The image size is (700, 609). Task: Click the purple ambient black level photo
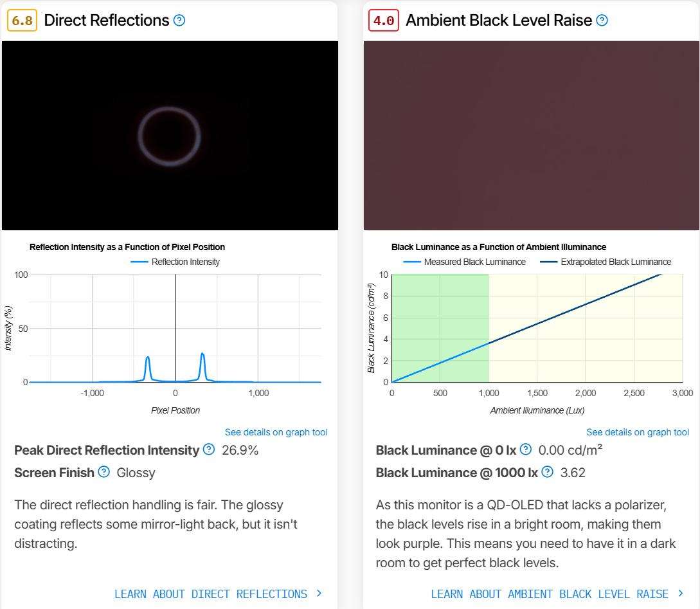[x=531, y=136]
